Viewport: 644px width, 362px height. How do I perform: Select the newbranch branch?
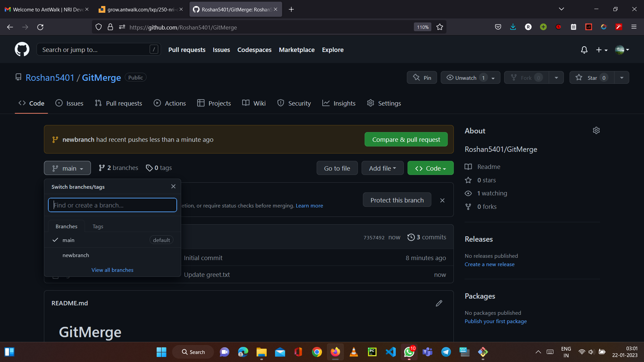pos(75,255)
